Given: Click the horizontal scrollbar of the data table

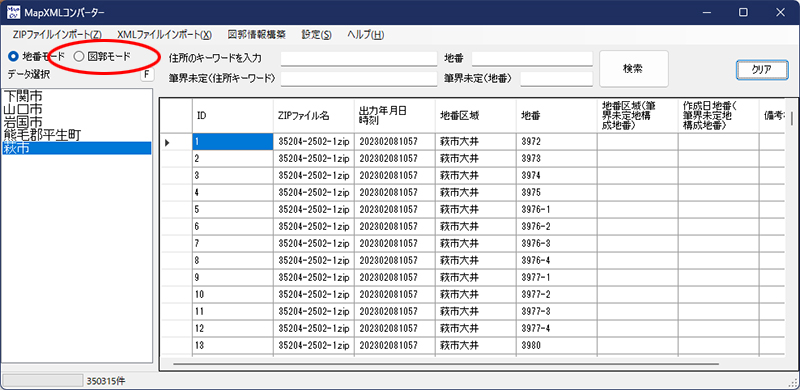Looking at the screenshot, I should point(446,364).
